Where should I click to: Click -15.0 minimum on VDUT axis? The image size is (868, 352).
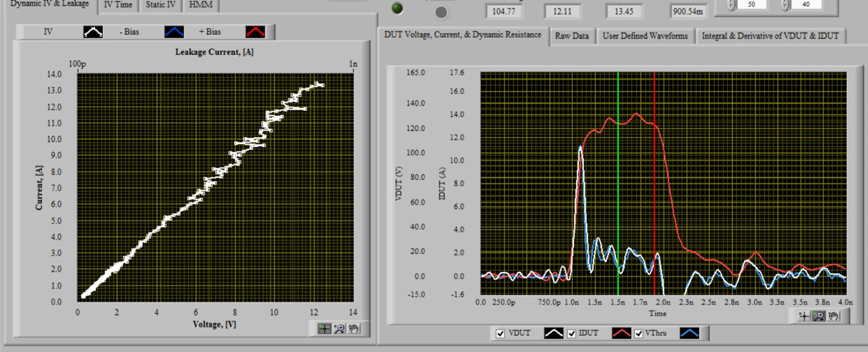point(415,294)
